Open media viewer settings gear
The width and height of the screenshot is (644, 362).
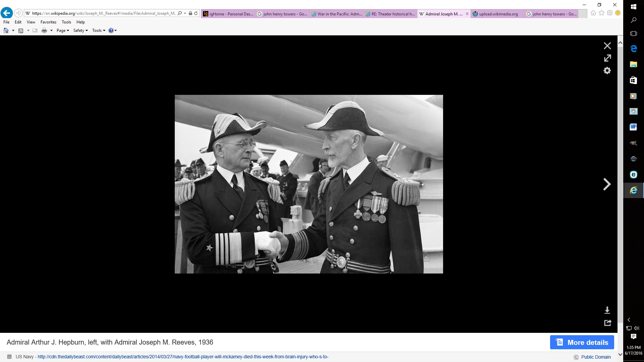[x=607, y=71]
